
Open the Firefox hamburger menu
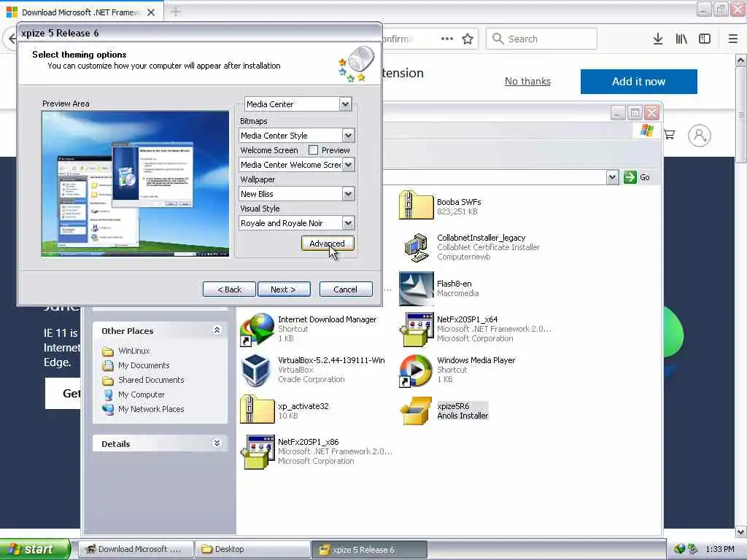732,39
